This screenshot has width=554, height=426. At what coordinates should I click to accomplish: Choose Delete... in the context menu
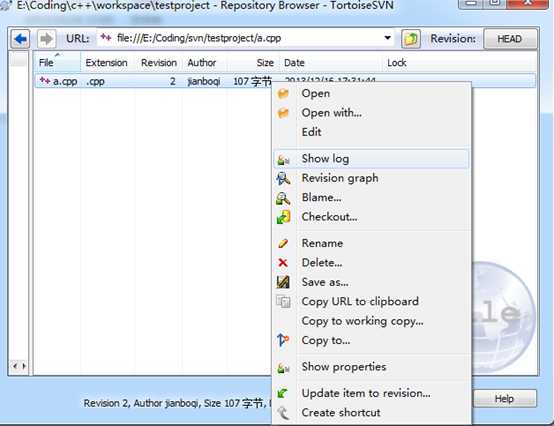371,263
